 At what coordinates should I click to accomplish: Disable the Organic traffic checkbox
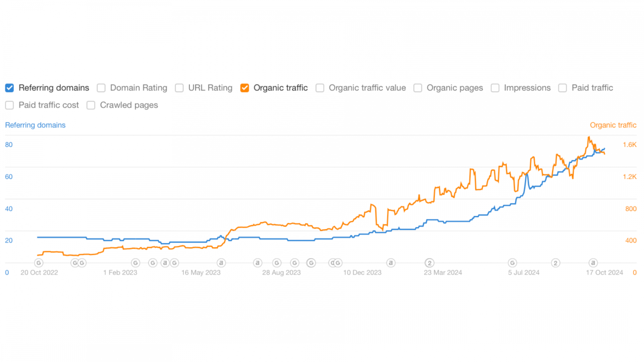245,88
